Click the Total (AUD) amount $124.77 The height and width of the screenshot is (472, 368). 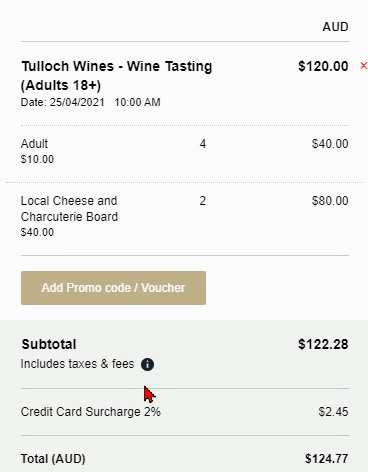(x=327, y=459)
